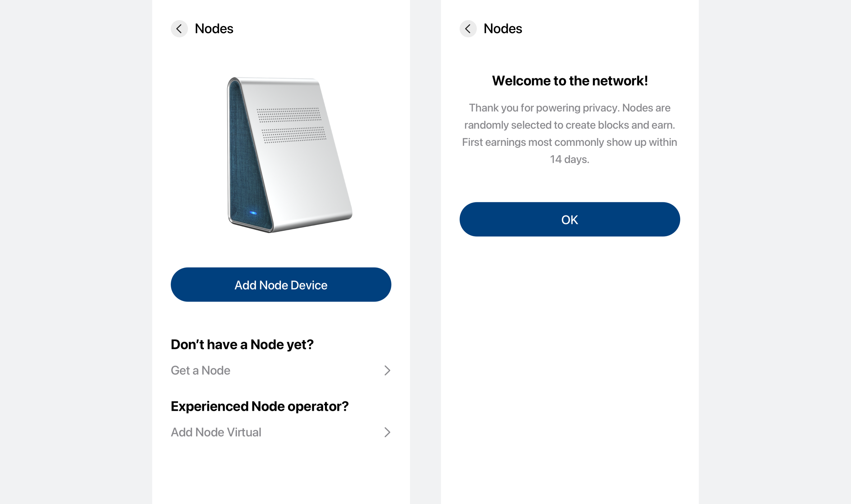Click the Add Node Device button
851x504 pixels.
click(x=281, y=285)
